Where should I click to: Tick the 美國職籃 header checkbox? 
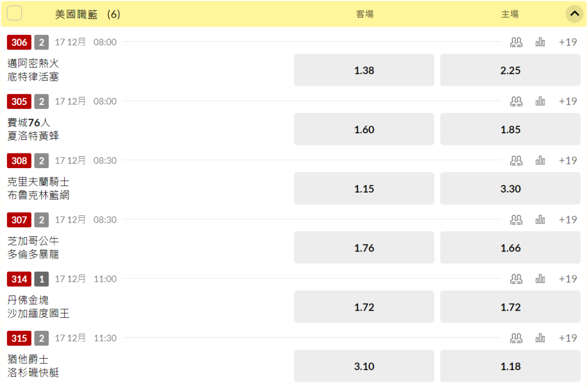tap(14, 13)
